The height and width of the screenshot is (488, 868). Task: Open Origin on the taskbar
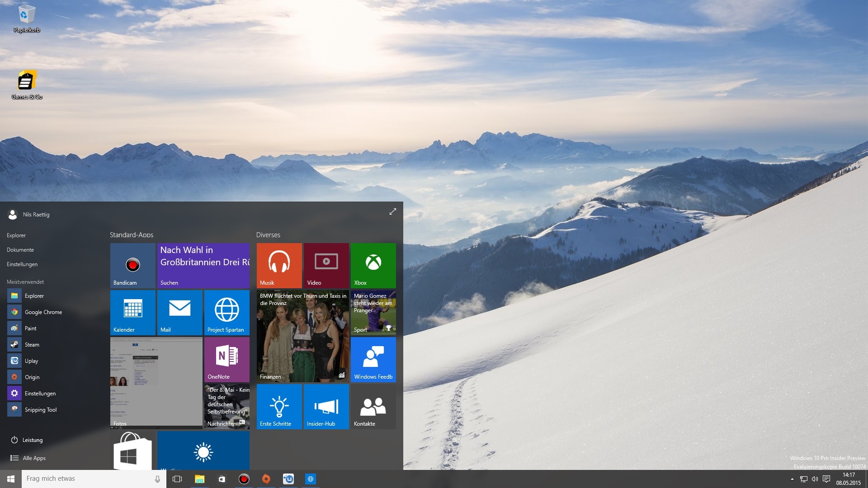coord(266,479)
